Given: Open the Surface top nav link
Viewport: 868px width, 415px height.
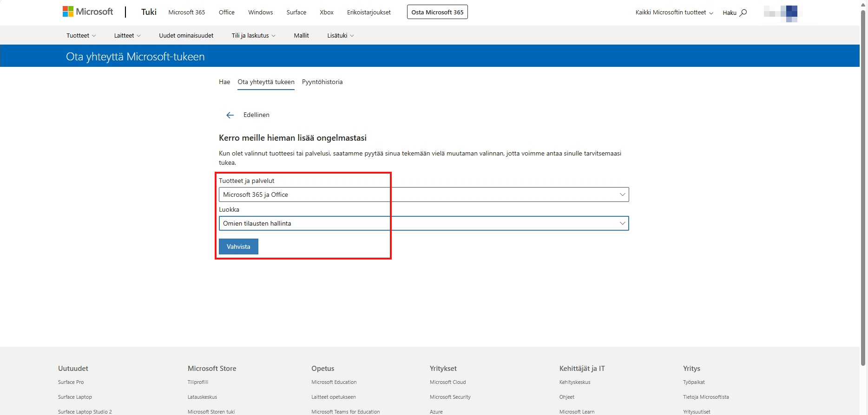Looking at the screenshot, I should (296, 12).
